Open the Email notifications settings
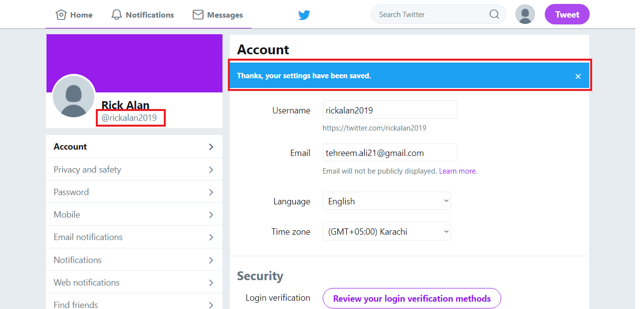 pyautogui.click(x=88, y=237)
